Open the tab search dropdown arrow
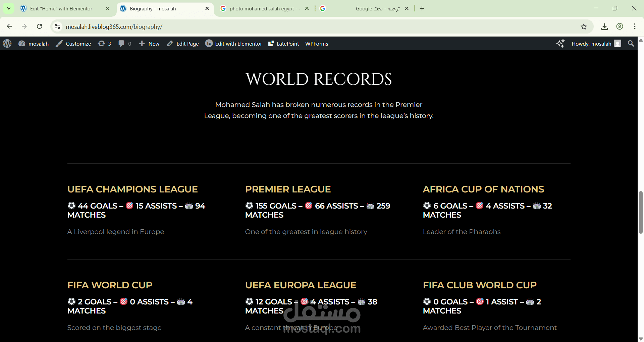Image resolution: width=644 pixels, height=342 pixels. [9, 8]
